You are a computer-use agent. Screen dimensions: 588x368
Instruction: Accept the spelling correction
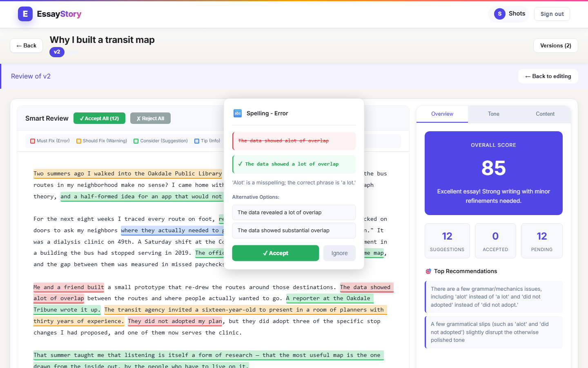click(x=276, y=253)
